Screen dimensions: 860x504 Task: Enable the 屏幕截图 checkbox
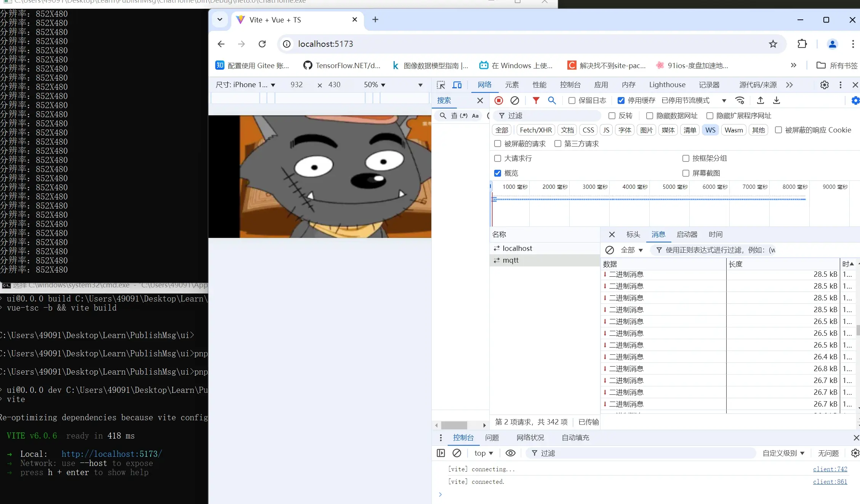685,173
